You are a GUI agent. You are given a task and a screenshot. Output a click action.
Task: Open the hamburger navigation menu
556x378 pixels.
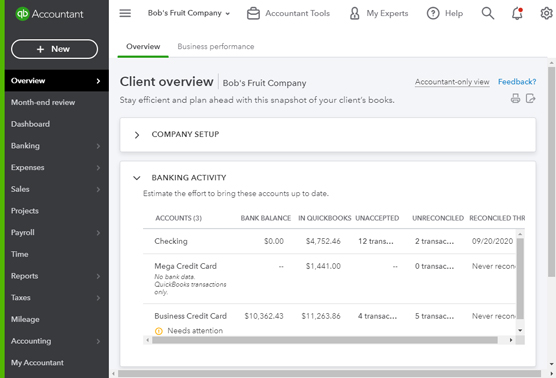point(125,13)
